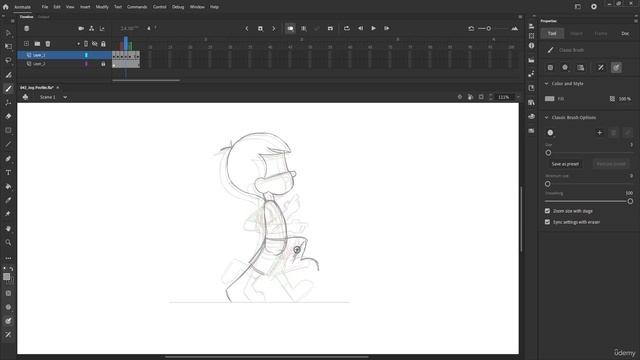Screen dimensions: 640x360
Task: Show parenting view icon in timeline
Action: coord(91,29)
